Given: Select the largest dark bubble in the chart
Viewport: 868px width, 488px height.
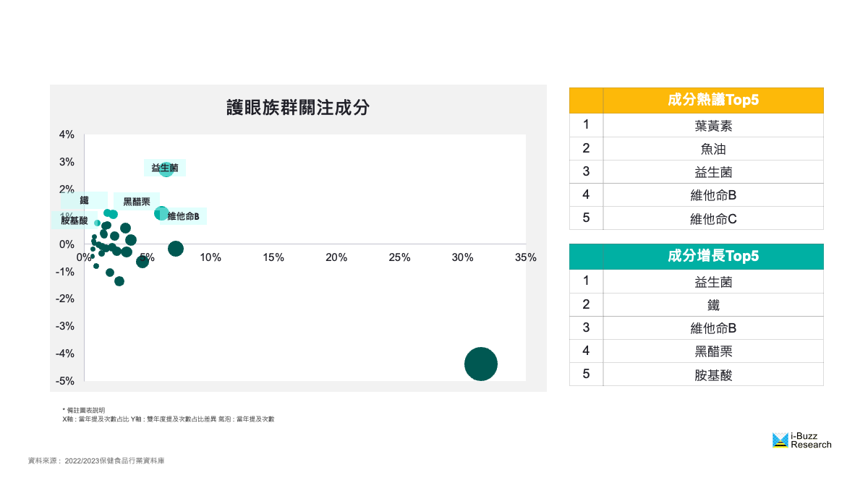Looking at the screenshot, I should pos(481,364).
